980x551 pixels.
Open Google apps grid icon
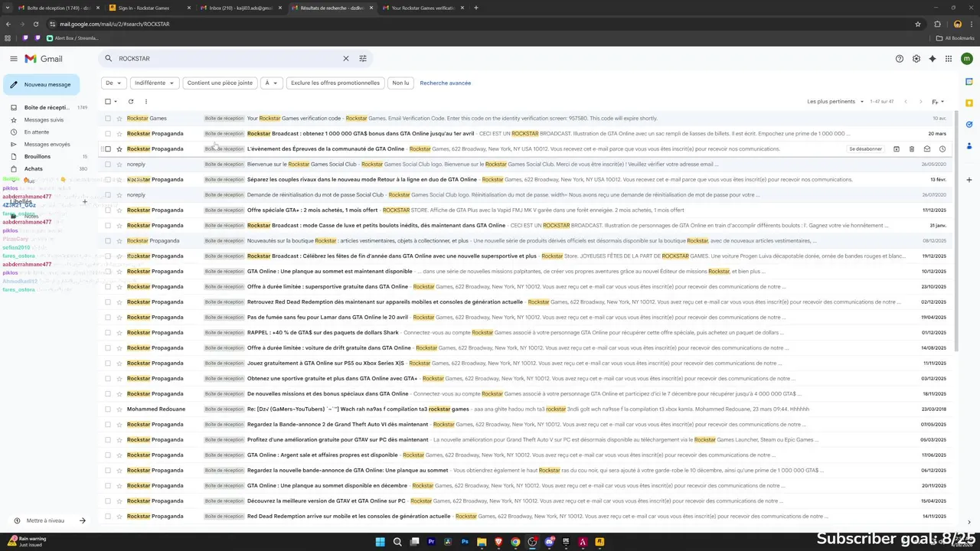(x=949, y=59)
